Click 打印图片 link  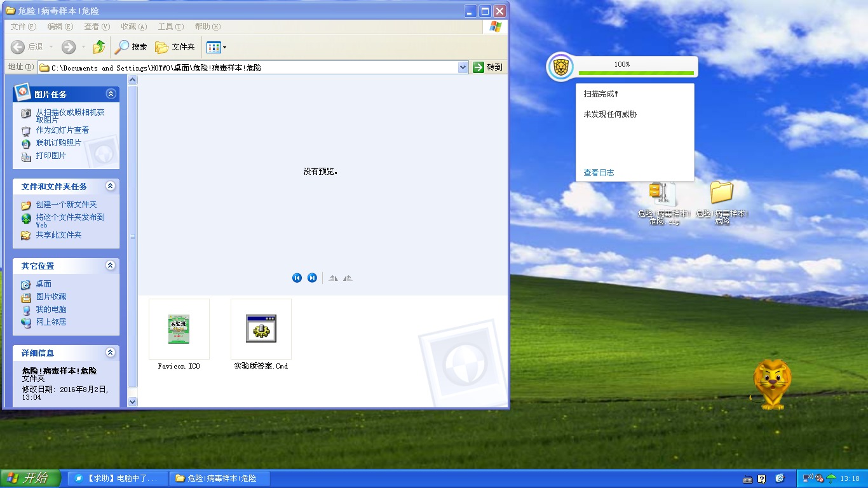tap(51, 156)
